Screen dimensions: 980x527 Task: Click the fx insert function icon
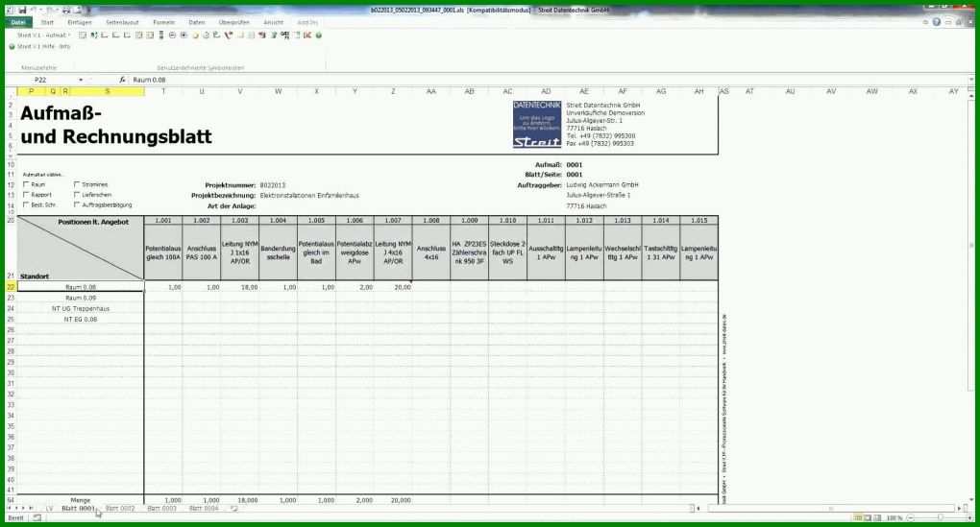[x=123, y=80]
